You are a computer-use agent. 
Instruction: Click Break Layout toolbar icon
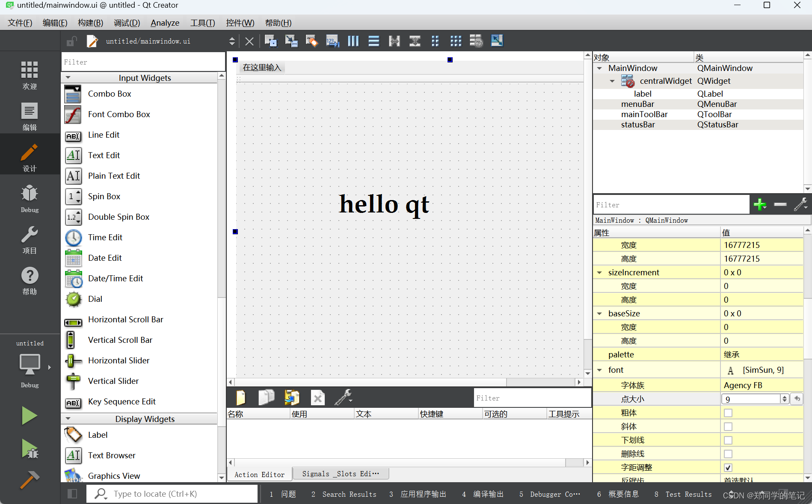pyautogui.click(x=476, y=41)
